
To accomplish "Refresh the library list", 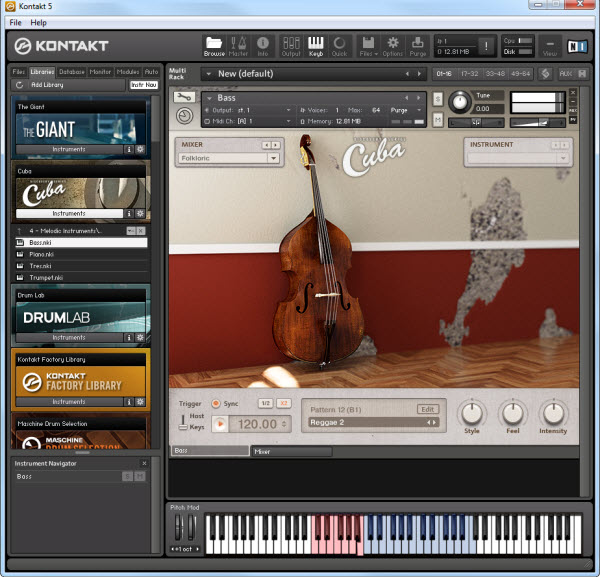I will [x=20, y=85].
